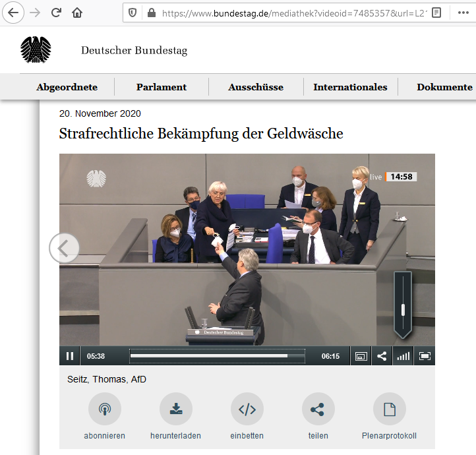This screenshot has height=455, width=476.
Task: Toggle subtitles icon in player bar
Action: pos(361,356)
